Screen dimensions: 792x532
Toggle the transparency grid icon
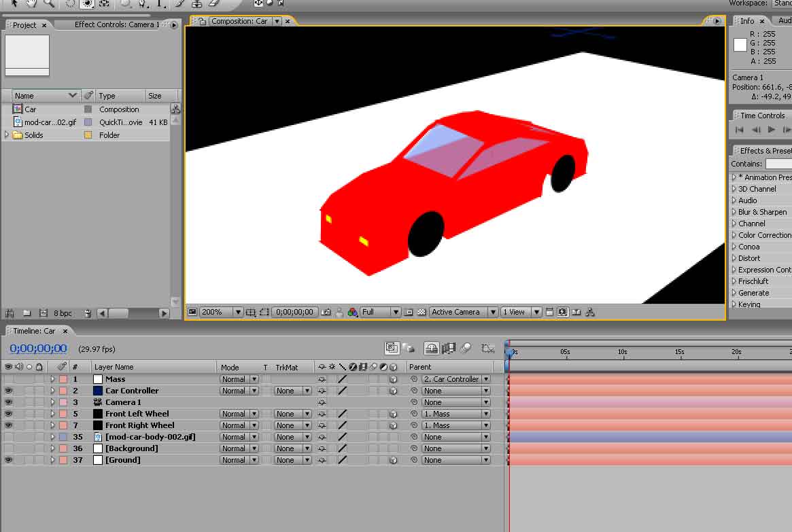(x=421, y=313)
